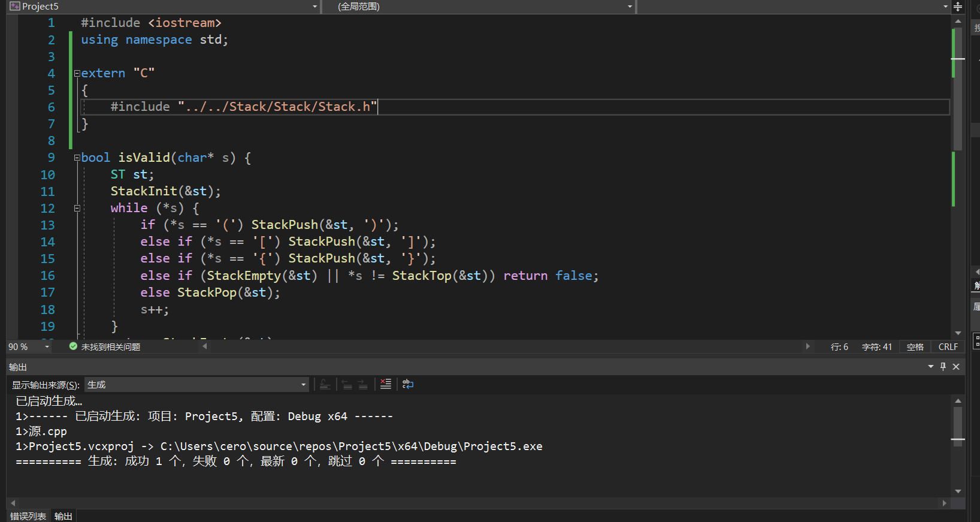Click the 'return false;' statement
Screen dimensions: 980x522
pos(551,276)
